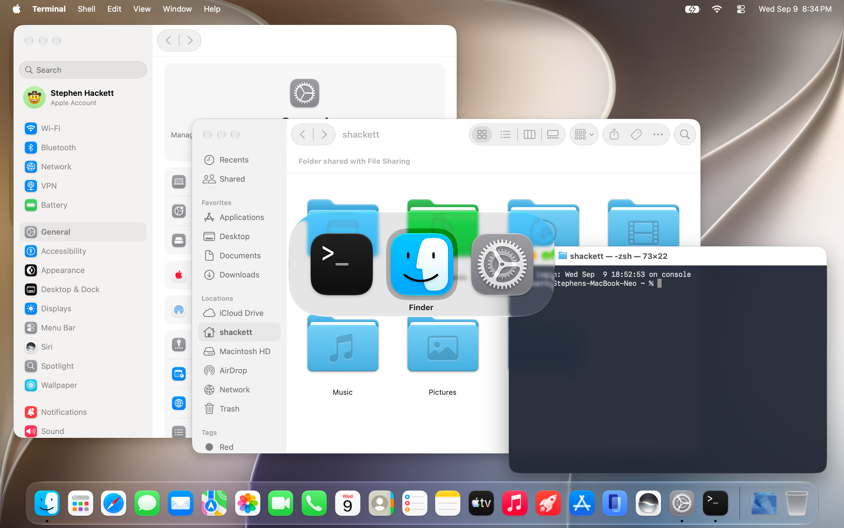Open Bluetooth in System Settings
The image size is (844, 528).
(83, 147)
